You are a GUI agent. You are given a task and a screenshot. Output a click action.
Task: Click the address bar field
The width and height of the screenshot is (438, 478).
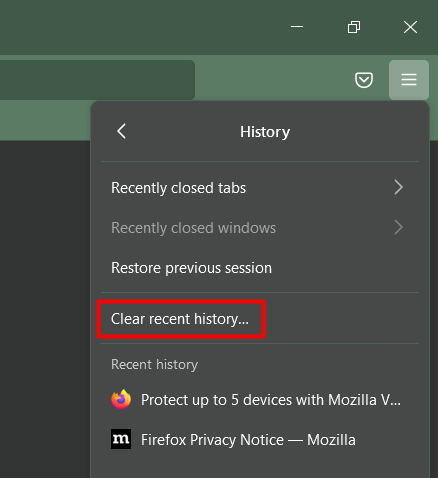pos(97,80)
